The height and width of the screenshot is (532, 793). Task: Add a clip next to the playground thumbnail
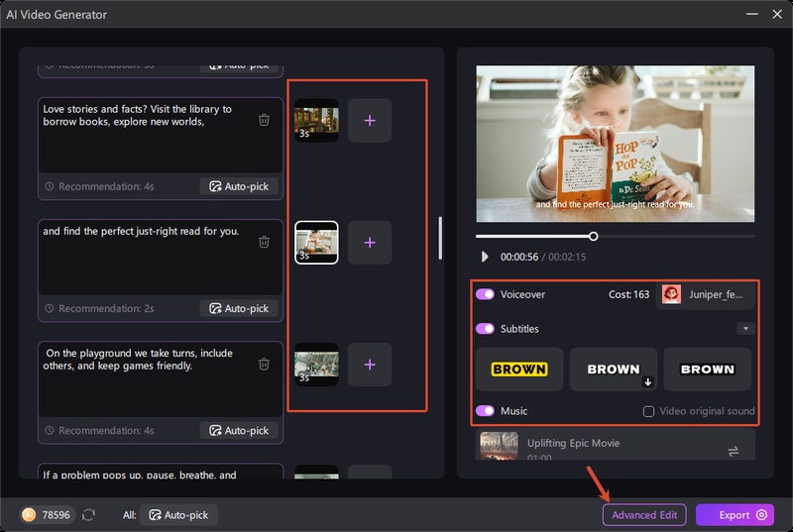(x=370, y=365)
